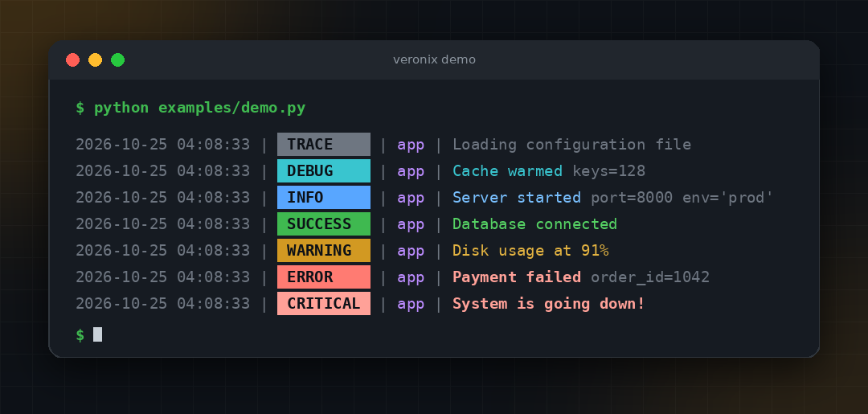
Task: Click the timestamp on the DEBUG row
Action: (162, 171)
